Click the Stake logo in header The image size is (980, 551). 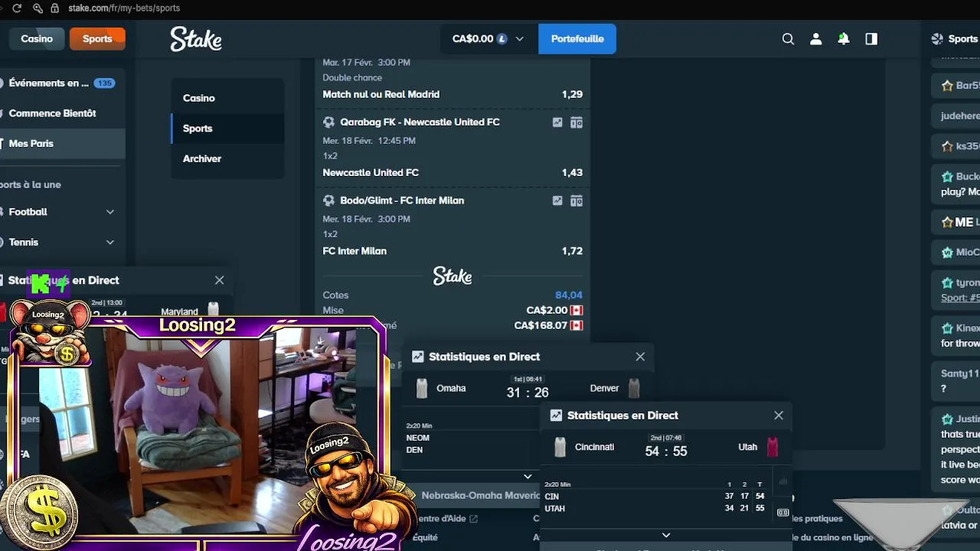(x=196, y=39)
